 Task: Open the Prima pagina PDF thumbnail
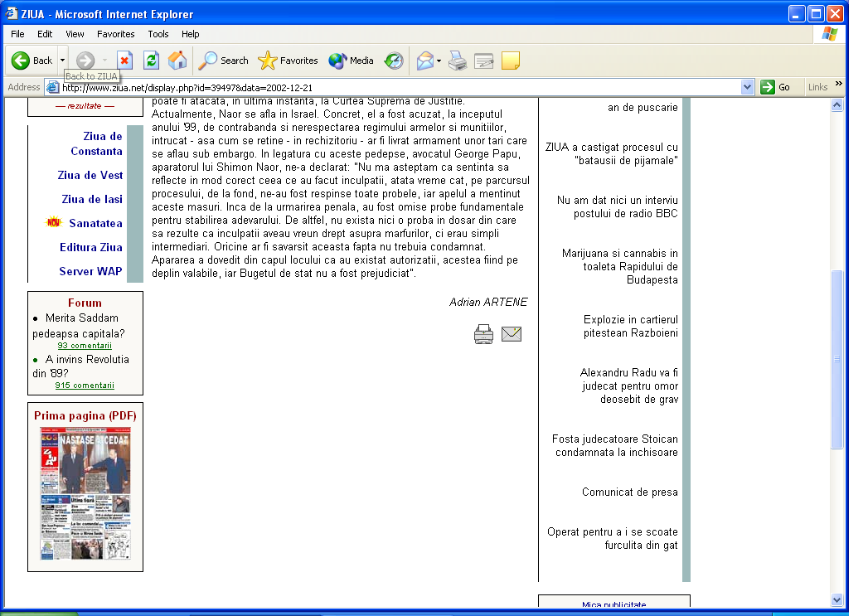[x=85, y=493]
